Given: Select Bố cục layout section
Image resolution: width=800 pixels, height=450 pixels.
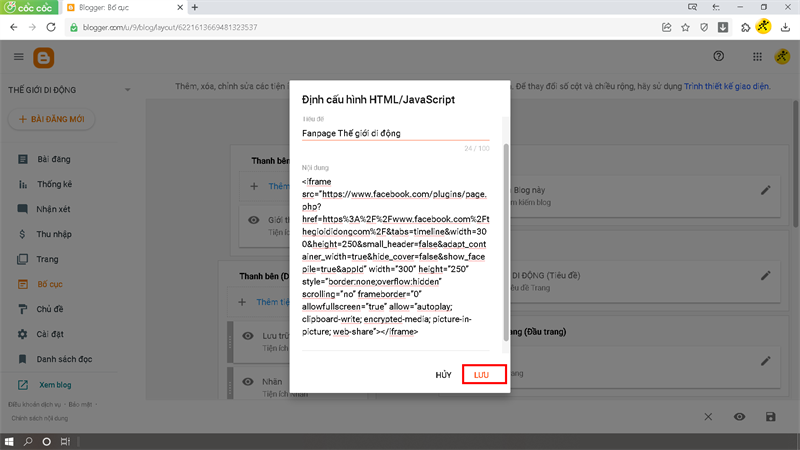Looking at the screenshot, I should pos(49,284).
